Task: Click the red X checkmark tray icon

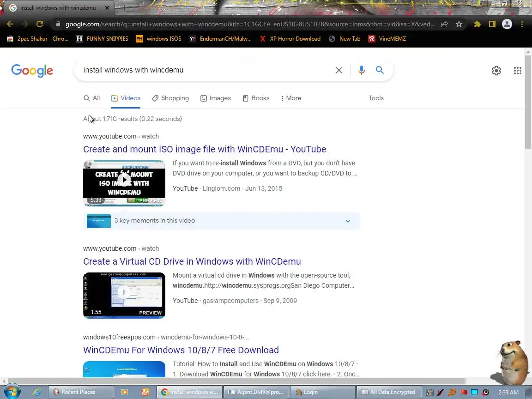Action: pyautogui.click(x=441, y=392)
